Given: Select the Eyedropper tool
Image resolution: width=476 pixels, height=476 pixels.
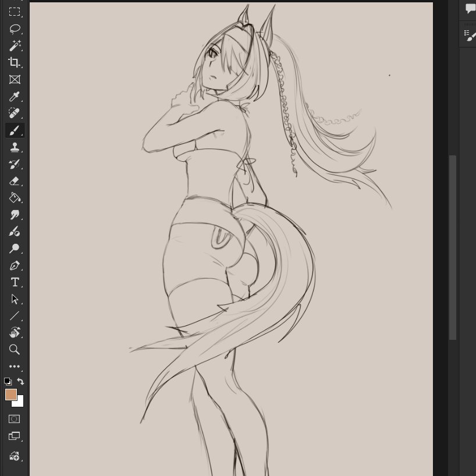Looking at the screenshot, I should point(15,97).
